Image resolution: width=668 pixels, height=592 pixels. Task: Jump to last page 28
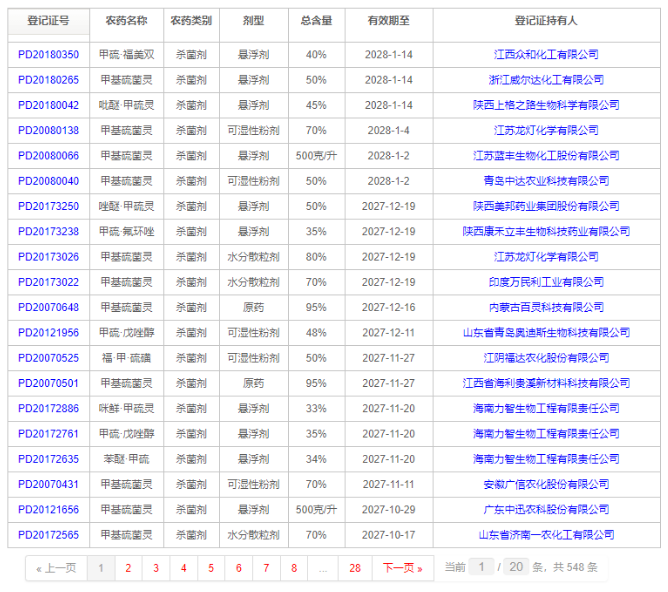click(355, 568)
